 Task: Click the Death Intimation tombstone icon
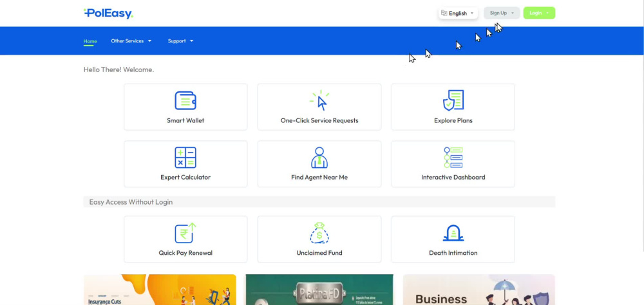click(453, 233)
